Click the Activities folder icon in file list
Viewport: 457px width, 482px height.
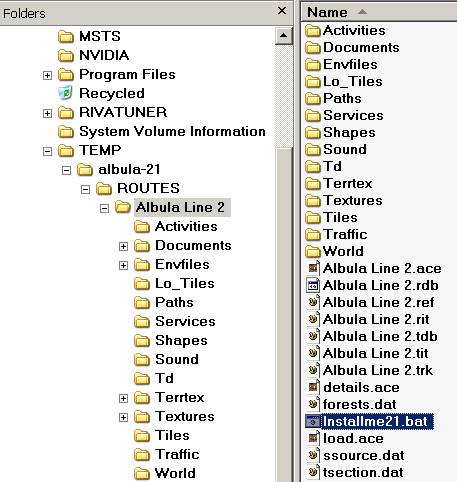pos(313,31)
